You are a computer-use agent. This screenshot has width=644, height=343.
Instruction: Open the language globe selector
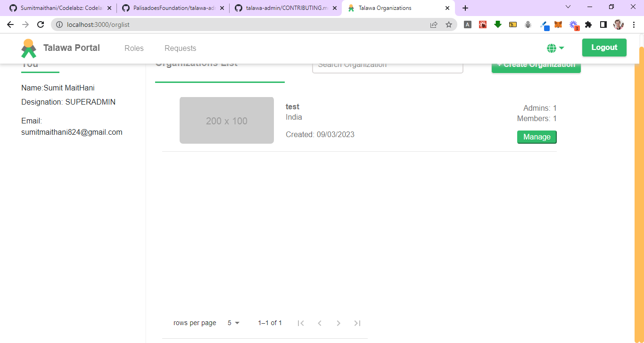coord(552,48)
